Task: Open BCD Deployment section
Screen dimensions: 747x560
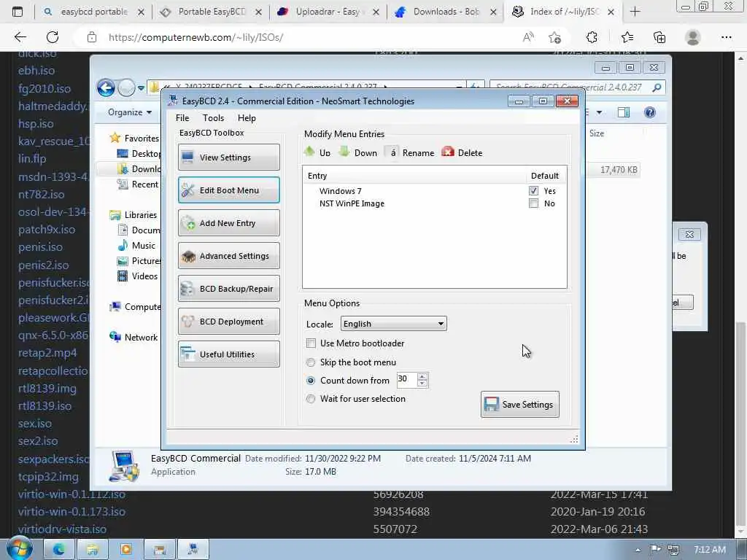Action: (x=228, y=322)
